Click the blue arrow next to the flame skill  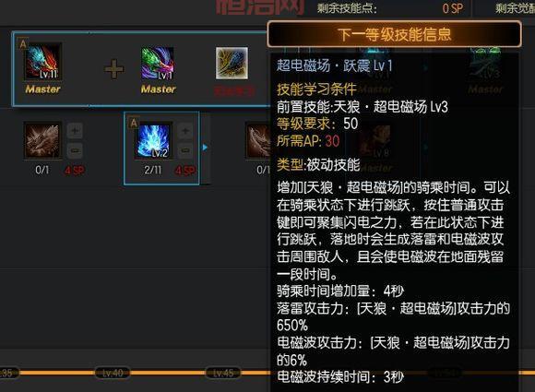[x=205, y=147]
